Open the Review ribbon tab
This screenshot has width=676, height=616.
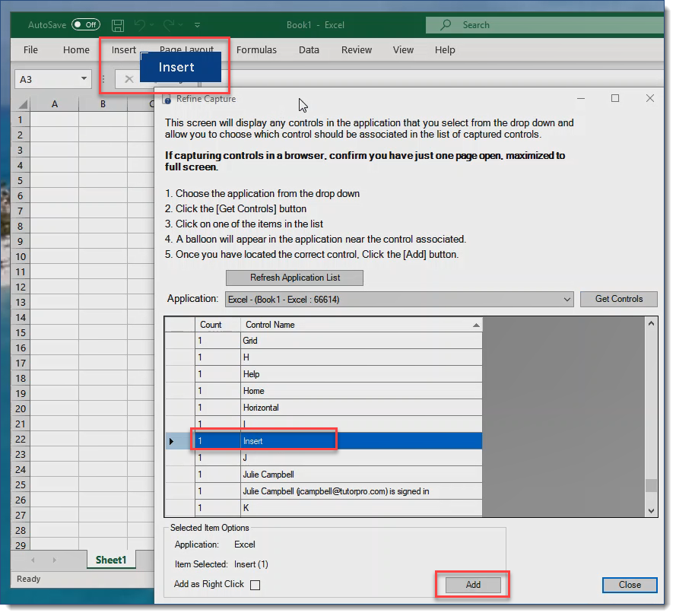pos(357,50)
